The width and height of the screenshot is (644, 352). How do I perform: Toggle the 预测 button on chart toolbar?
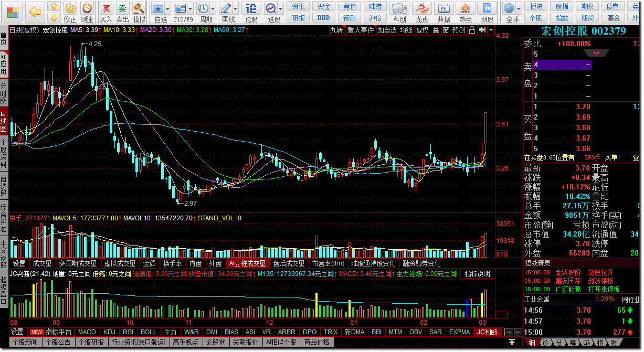click(x=459, y=30)
